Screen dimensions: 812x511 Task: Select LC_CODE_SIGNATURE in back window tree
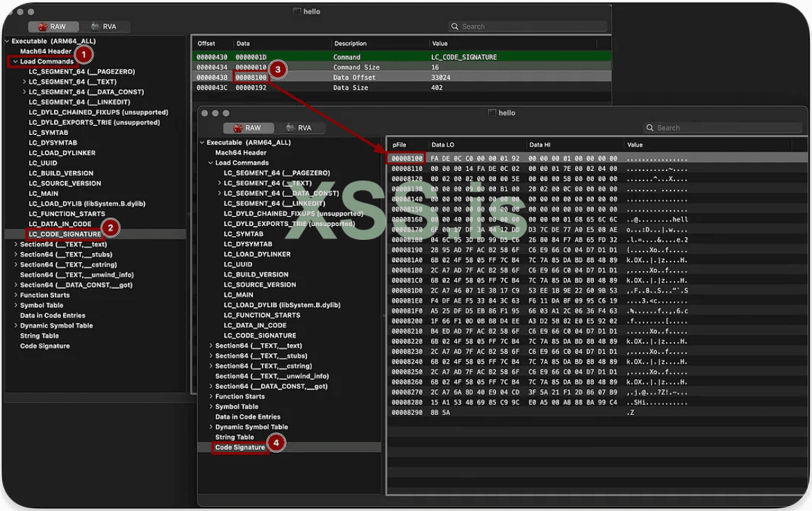65,234
